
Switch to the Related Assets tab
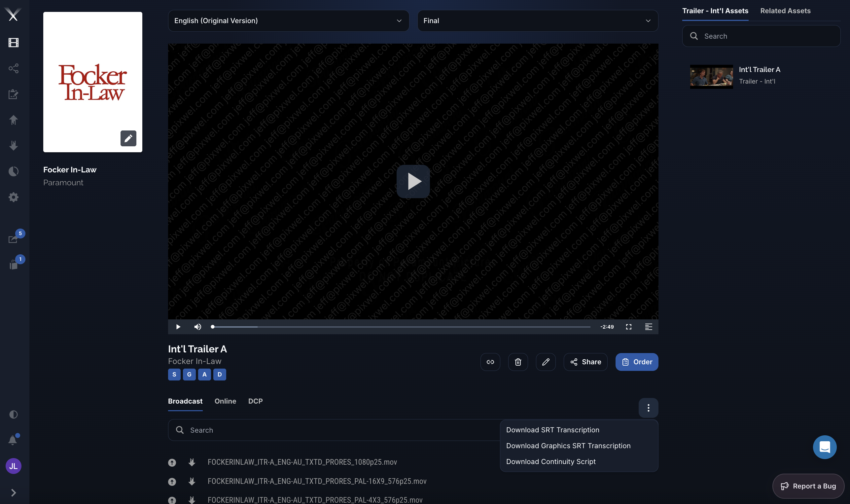[x=785, y=11]
